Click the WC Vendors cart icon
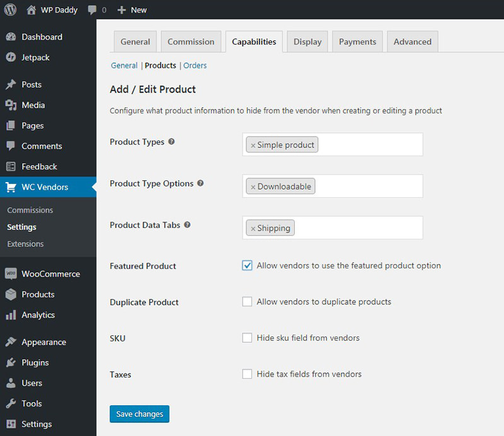 (11, 187)
